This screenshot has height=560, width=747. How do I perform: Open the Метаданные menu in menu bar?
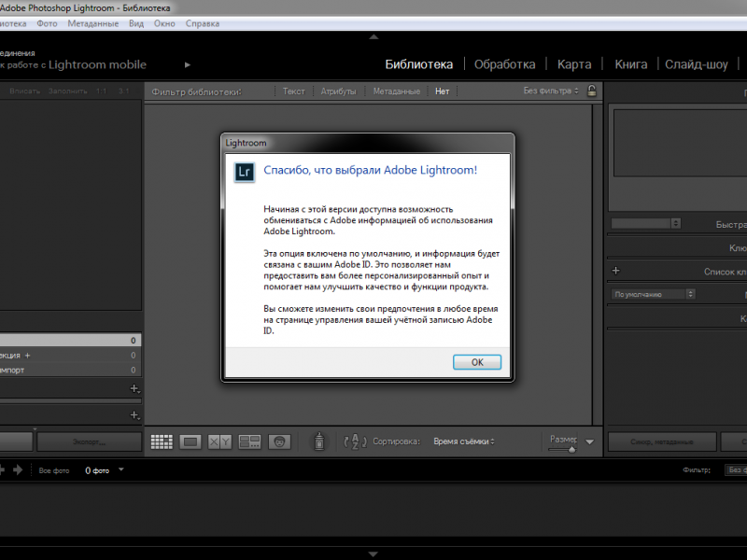pos(92,23)
